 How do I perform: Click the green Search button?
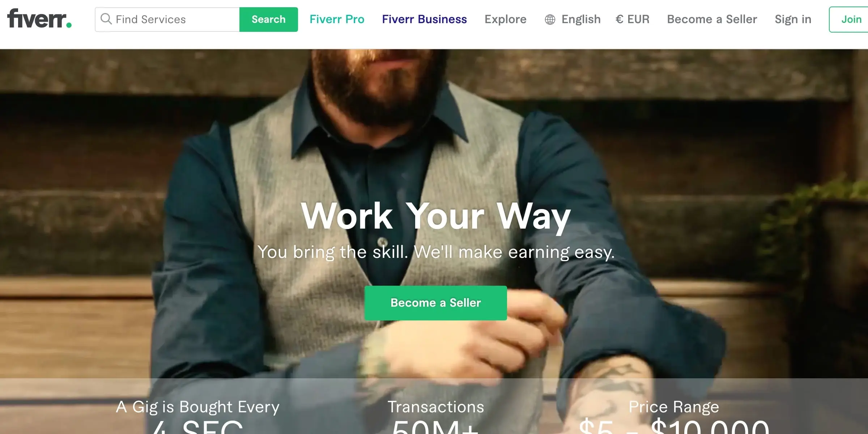point(268,19)
